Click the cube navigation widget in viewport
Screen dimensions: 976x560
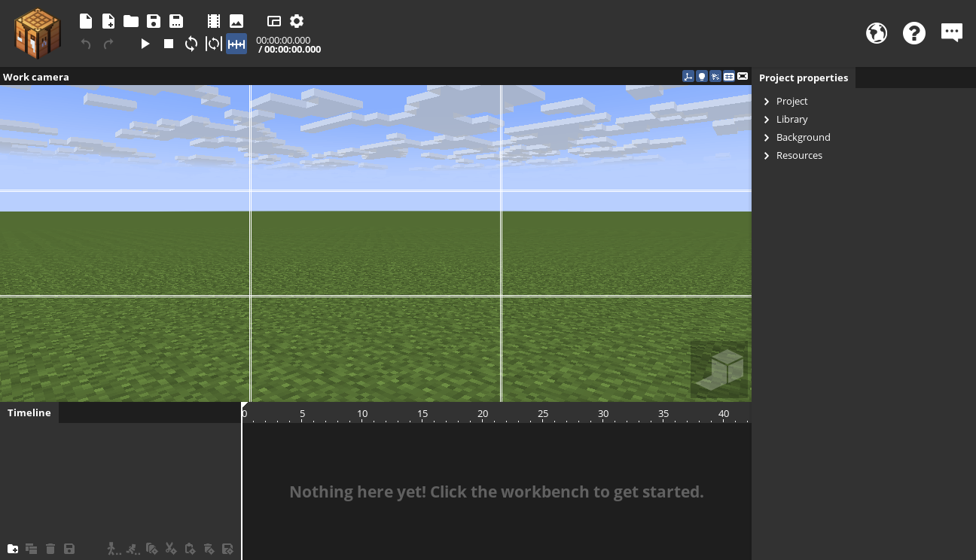click(x=719, y=370)
